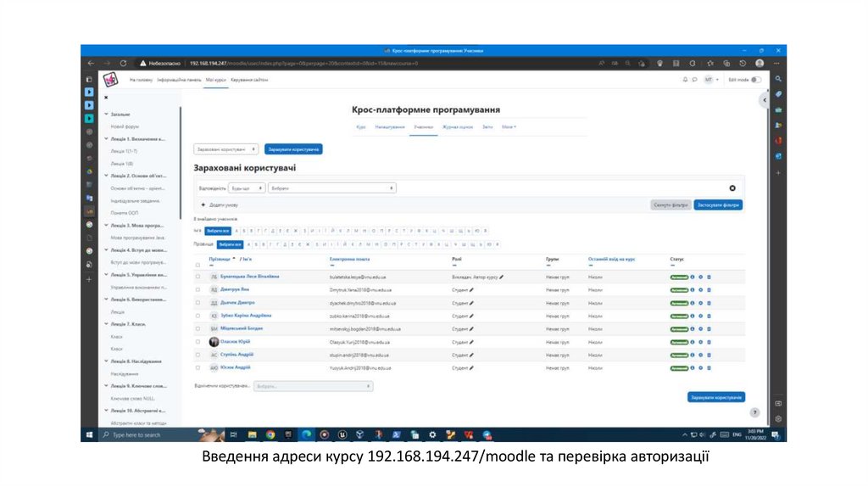This screenshot has height=487, width=868.
Task: Edit roles pencil for Булатецька Леся
Action: pos(501,277)
